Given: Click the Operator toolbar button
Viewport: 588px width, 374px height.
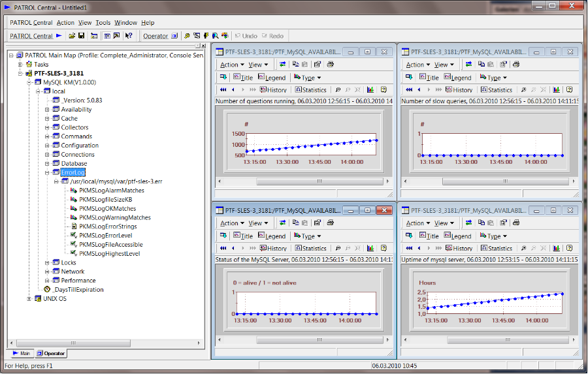Looking at the screenshot, I should coord(155,36).
